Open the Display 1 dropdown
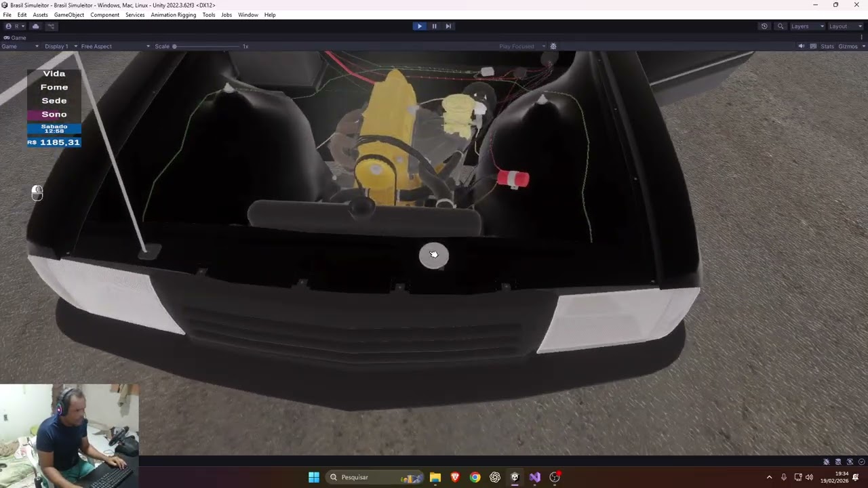Screen dimensions: 868x488 (x=61, y=46)
